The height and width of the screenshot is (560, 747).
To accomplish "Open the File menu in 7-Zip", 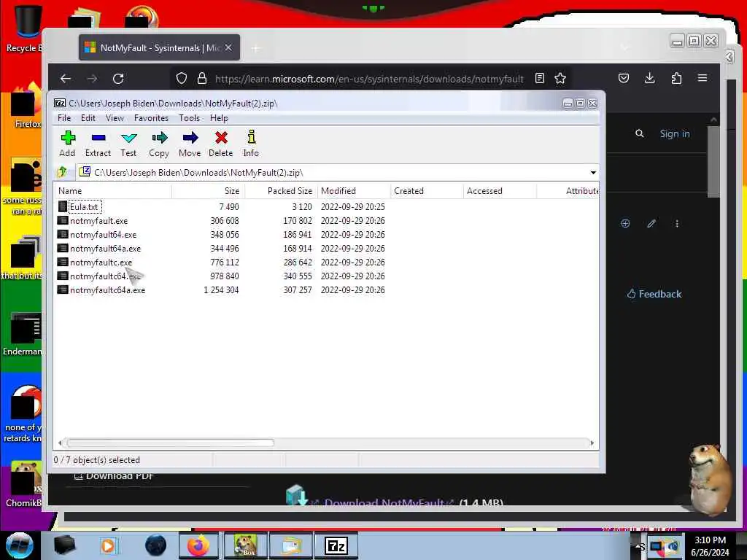I will tap(64, 118).
